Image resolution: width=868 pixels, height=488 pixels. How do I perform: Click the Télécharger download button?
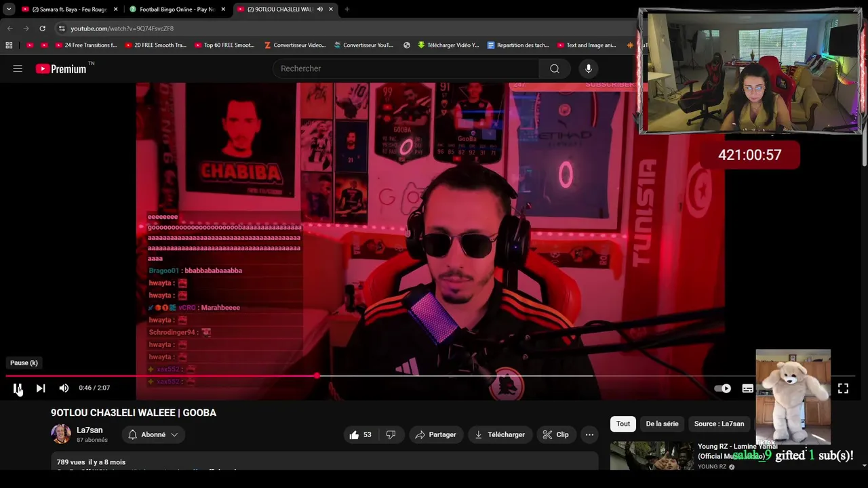tap(500, 434)
